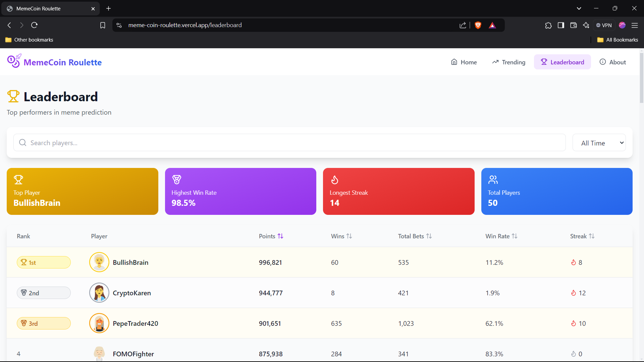The image size is (644, 362).
Task: Click the share page icon in the address bar
Action: (463, 25)
